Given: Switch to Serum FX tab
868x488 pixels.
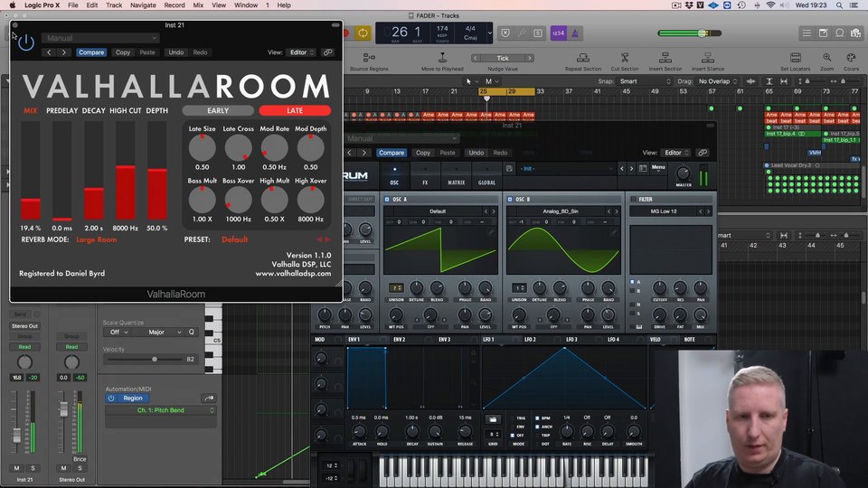Looking at the screenshot, I should coord(425,176).
